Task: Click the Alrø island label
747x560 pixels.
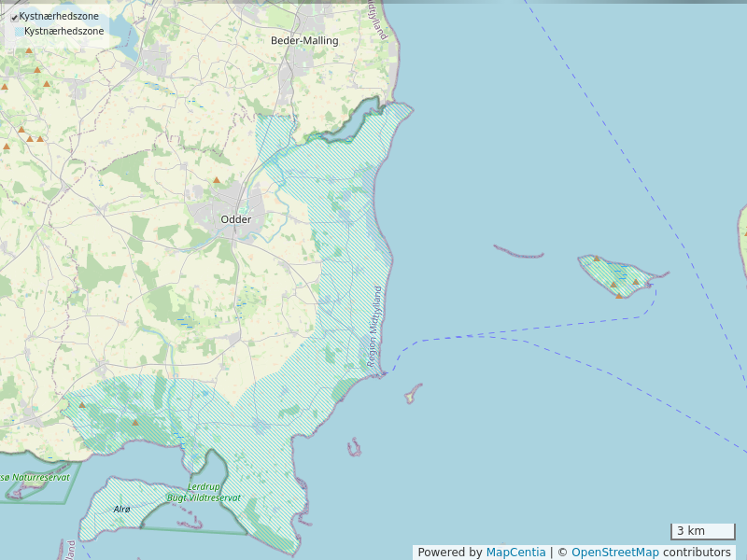Action: (x=121, y=509)
